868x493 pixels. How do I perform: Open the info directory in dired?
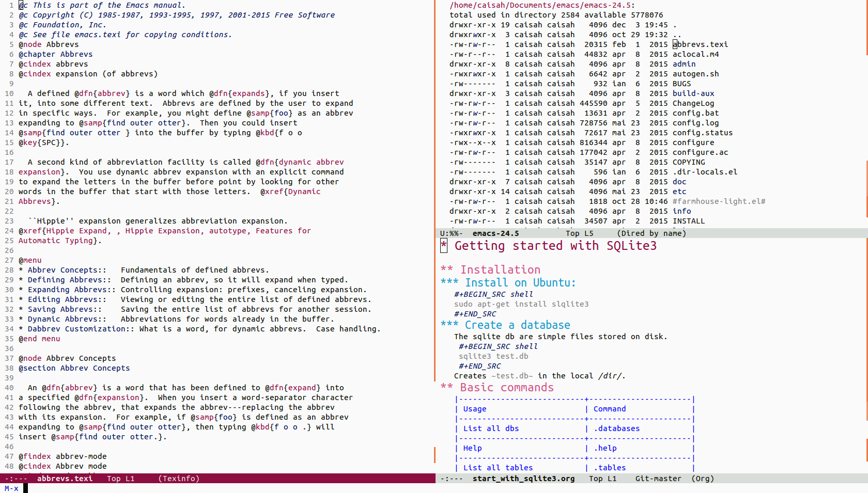coord(681,211)
